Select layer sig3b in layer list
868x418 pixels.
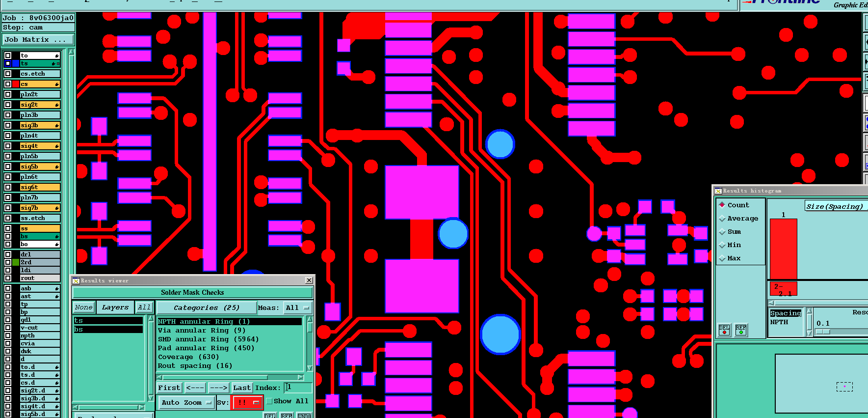tap(40, 125)
